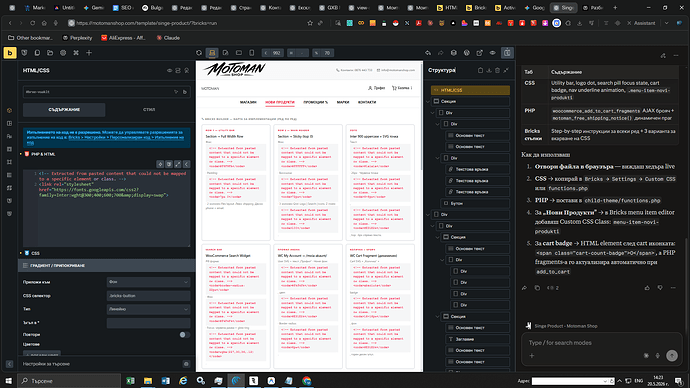Click thumbs down on the assistant answer

pos(660,288)
